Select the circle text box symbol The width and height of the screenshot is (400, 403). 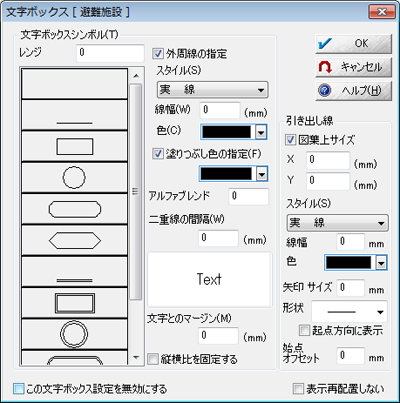point(75,178)
